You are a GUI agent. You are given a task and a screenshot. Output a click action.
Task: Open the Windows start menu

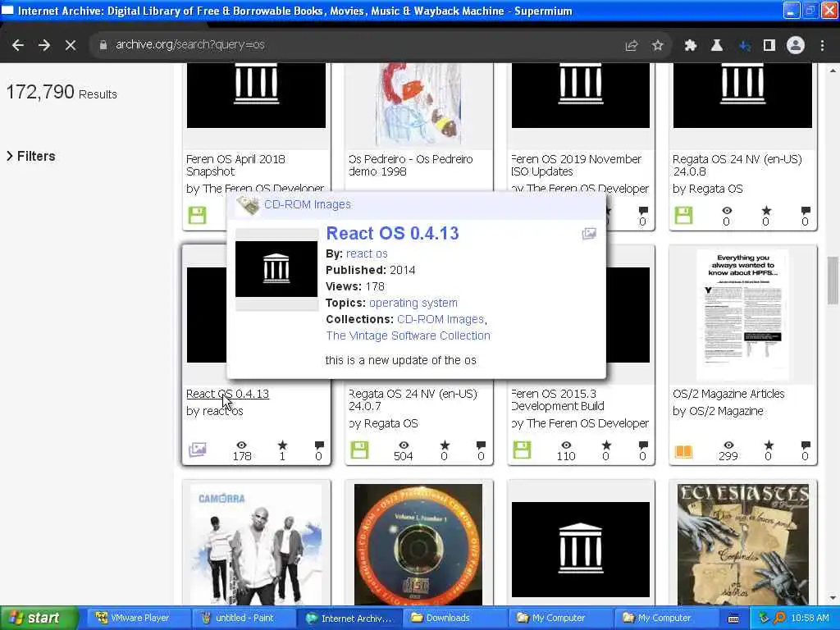[x=39, y=618]
